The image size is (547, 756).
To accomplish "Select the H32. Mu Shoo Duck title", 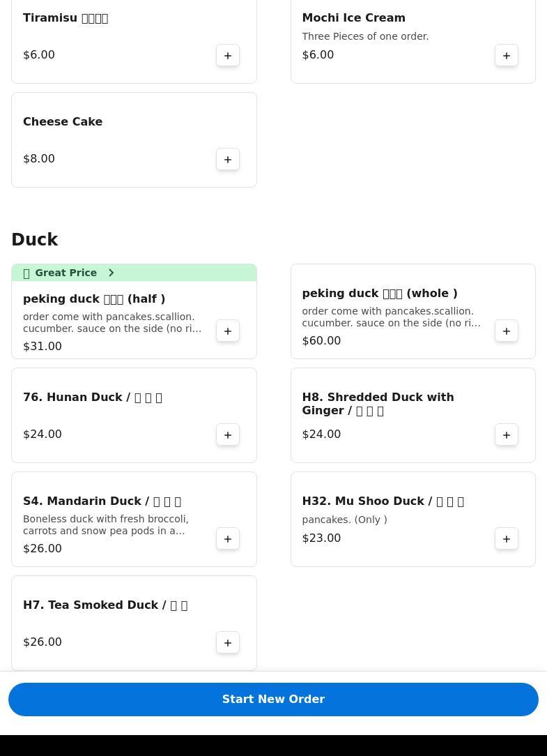I will tap(383, 501).
